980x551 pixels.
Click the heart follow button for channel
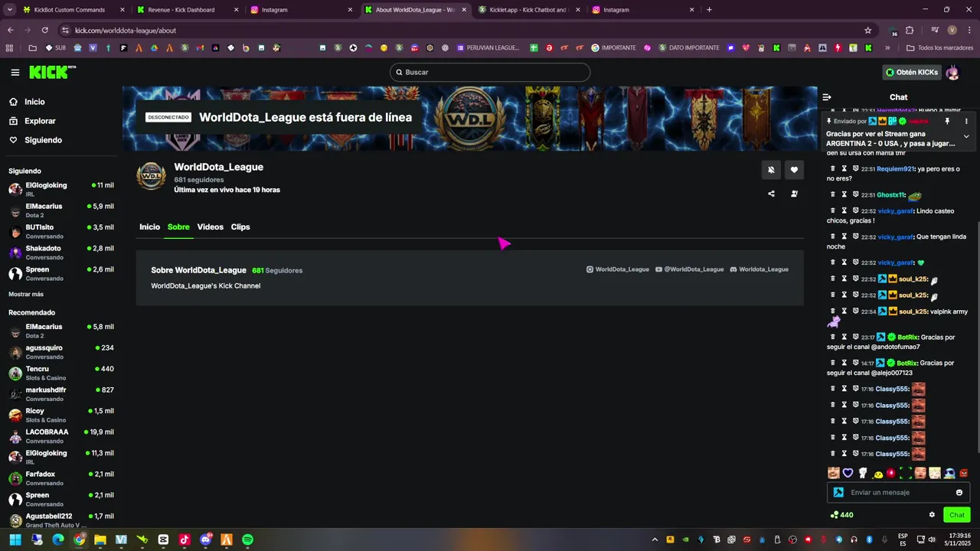794,170
